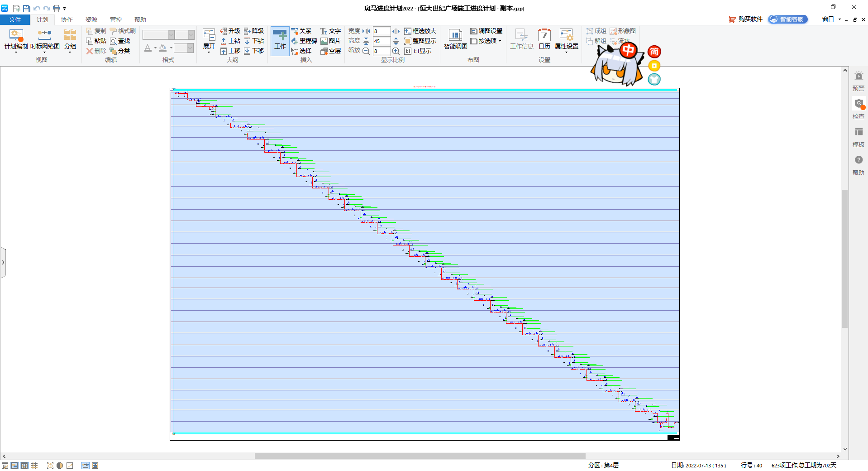Click 框选放大 marquee zoom
This screenshot has width=868, height=471.
coord(420,31)
